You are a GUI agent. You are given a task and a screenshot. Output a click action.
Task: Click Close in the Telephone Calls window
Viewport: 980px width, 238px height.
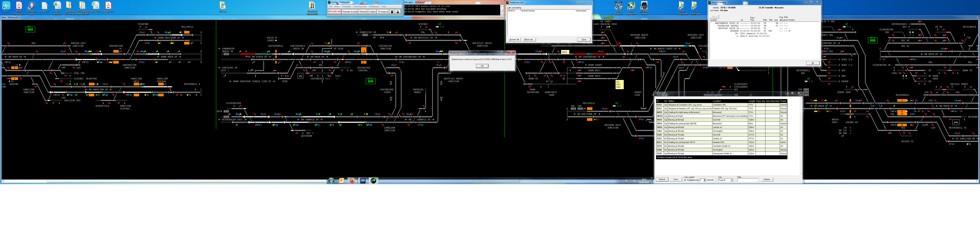click(x=584, y=40)
